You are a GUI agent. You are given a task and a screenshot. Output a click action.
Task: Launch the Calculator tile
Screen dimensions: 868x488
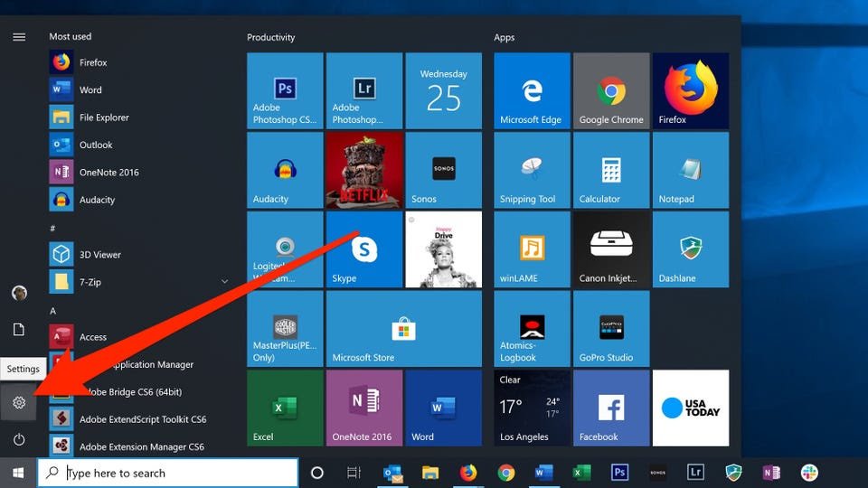tap(611, 170)
